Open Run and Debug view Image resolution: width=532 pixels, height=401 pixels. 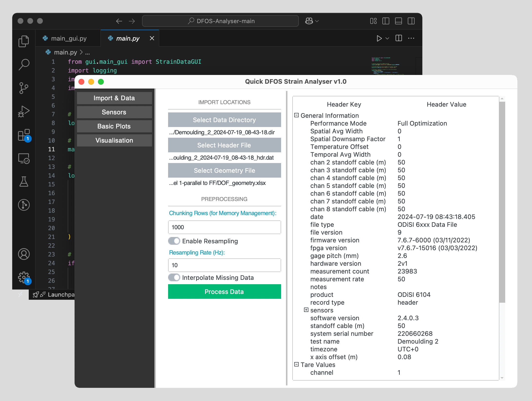point(24,111)
